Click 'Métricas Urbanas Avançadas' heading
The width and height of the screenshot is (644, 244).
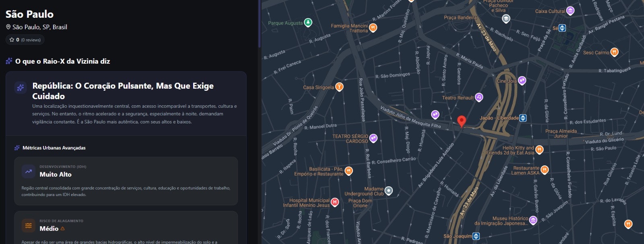click(x=54, y=148)
